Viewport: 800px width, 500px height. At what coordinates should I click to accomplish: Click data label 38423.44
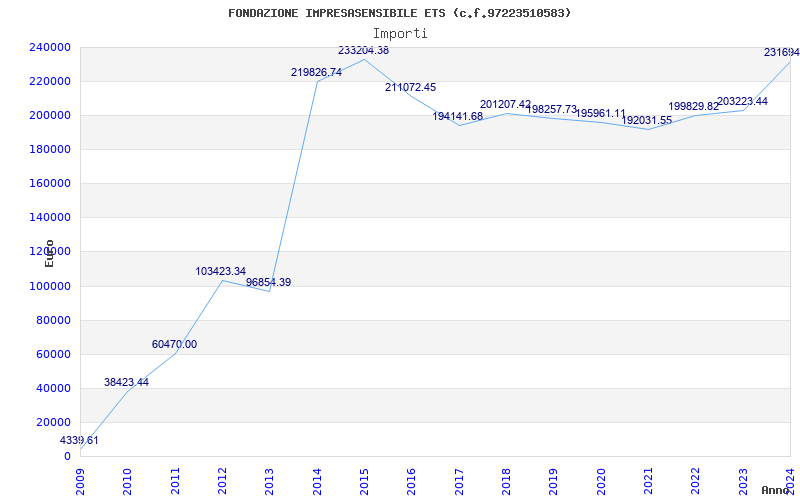[127, 382]
